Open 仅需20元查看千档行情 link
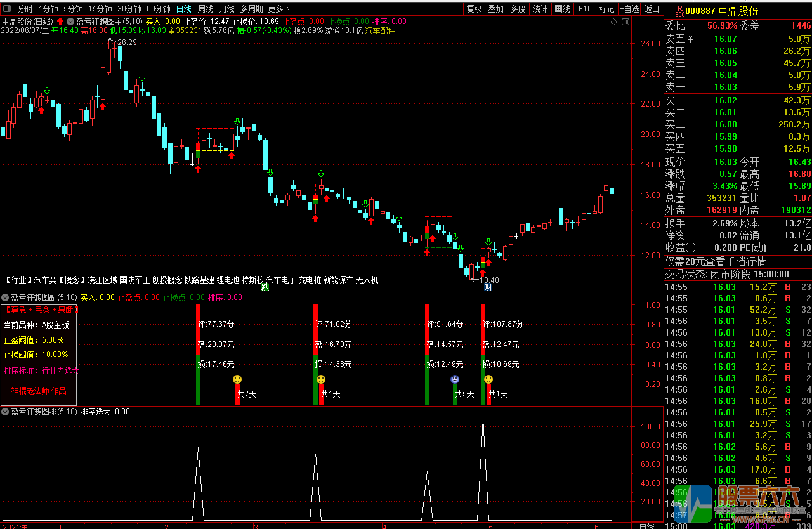Image resolution: width=812 pixels, height=529 pixels. [x=715, y=262]
